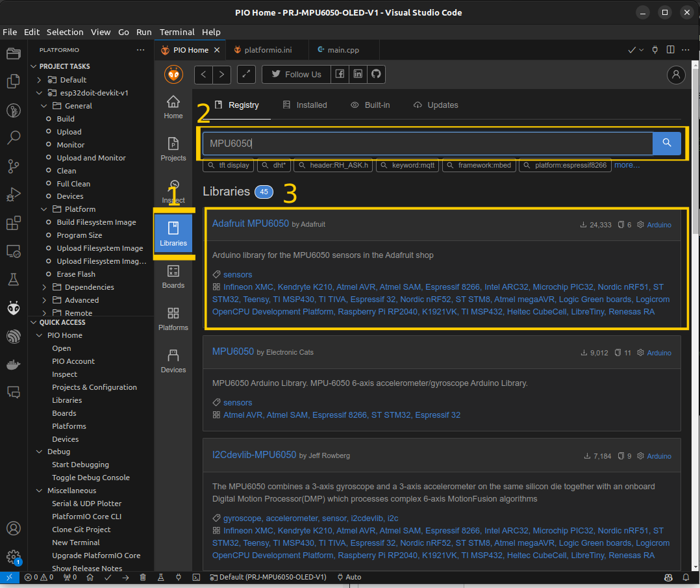Viewport: 700px width, 588px height.
Task: Collapse the esp32doit-devkit-v1 node
Action: point(39,93)
